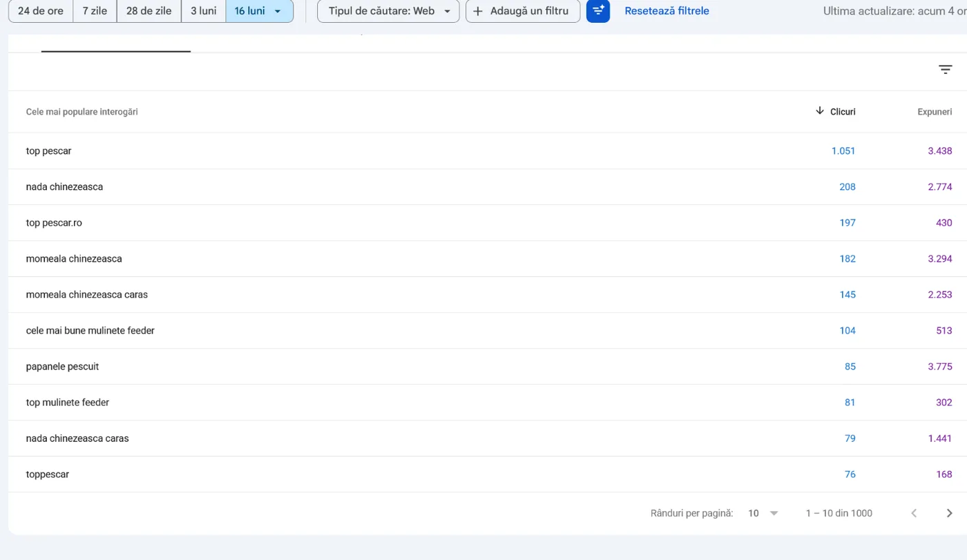Select the 24 de ore range
Viewport: 967px width, 560px height.
point(41,11)
